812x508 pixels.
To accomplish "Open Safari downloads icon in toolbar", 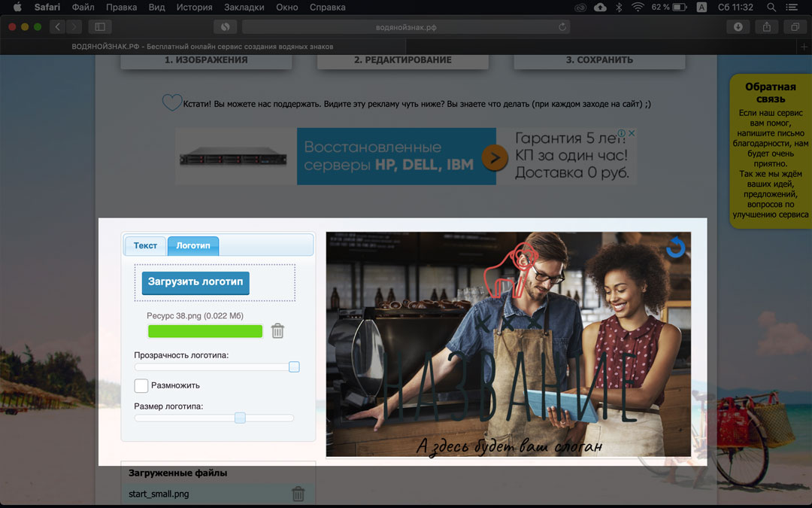I will tap(738, 27).
